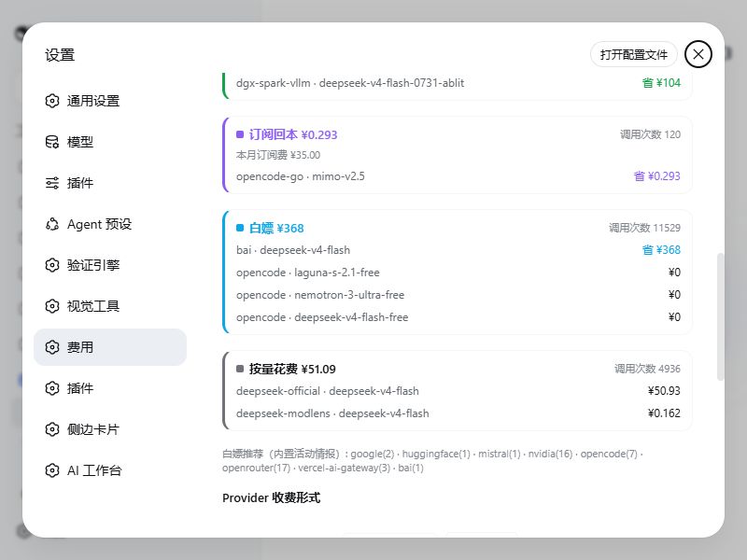The image size is (747, 560).
Task: Click the ¥0.162 amount
Action: tap(664, 413)
